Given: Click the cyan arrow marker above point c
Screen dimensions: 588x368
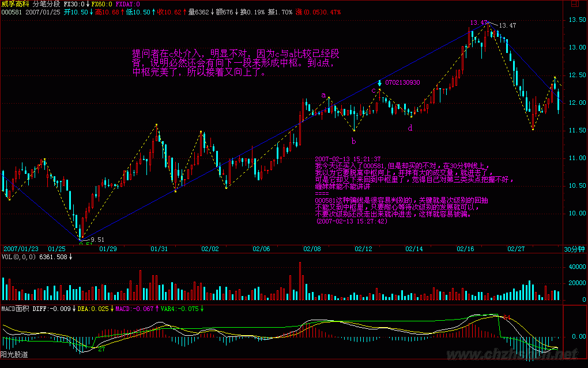Looking at the screenshot, I should pos(379,82).
